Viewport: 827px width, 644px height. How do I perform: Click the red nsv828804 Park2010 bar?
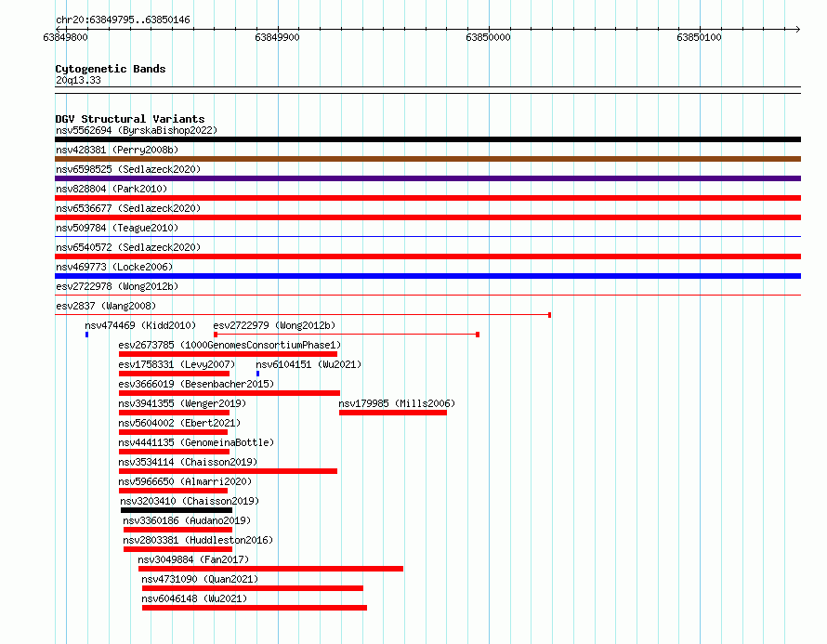427,198
